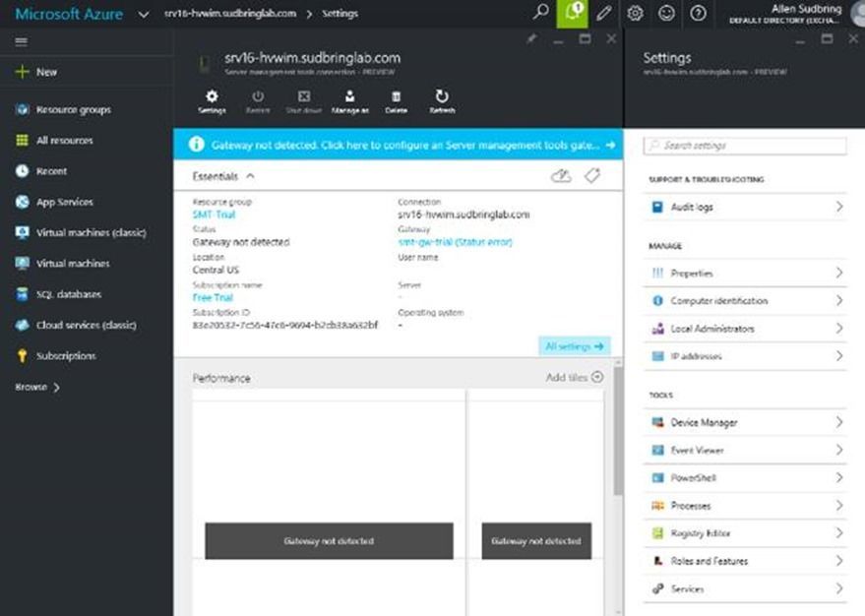Open Local Administrators setting
The image size is (865, 616).
coord(745,329)
